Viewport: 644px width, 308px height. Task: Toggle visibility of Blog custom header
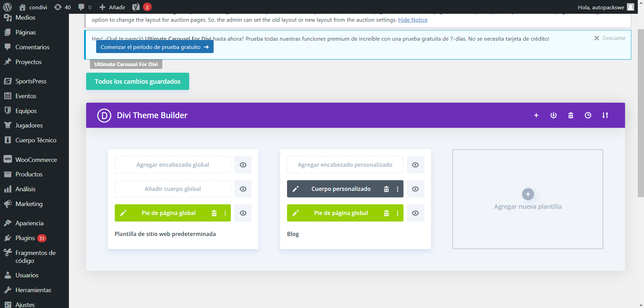point(415,165)
